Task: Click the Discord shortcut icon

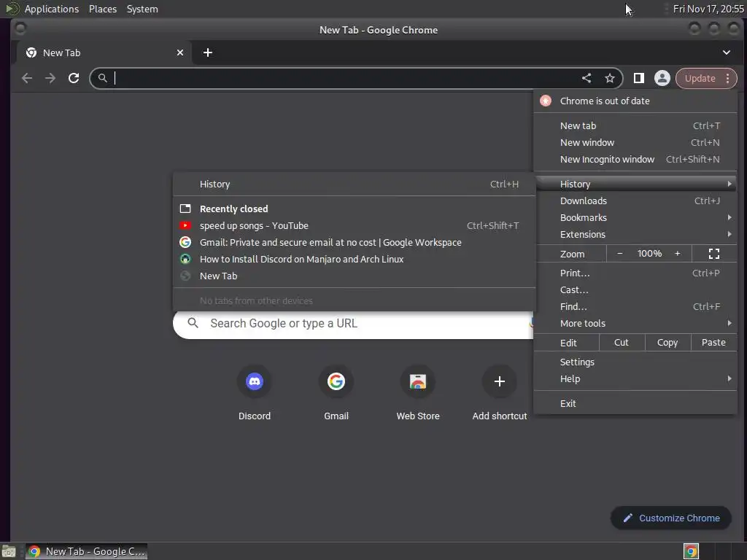Action: [255, 381]
